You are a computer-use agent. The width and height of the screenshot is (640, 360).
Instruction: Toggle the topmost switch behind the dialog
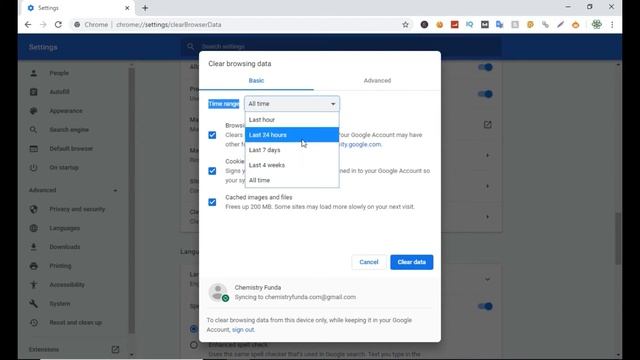point(485,67)
